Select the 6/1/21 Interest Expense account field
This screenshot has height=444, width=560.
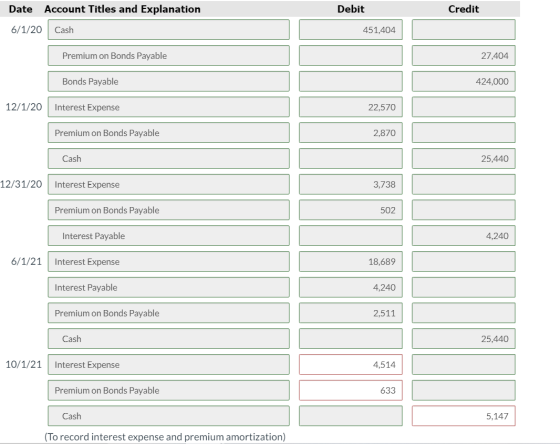(169, 261)
